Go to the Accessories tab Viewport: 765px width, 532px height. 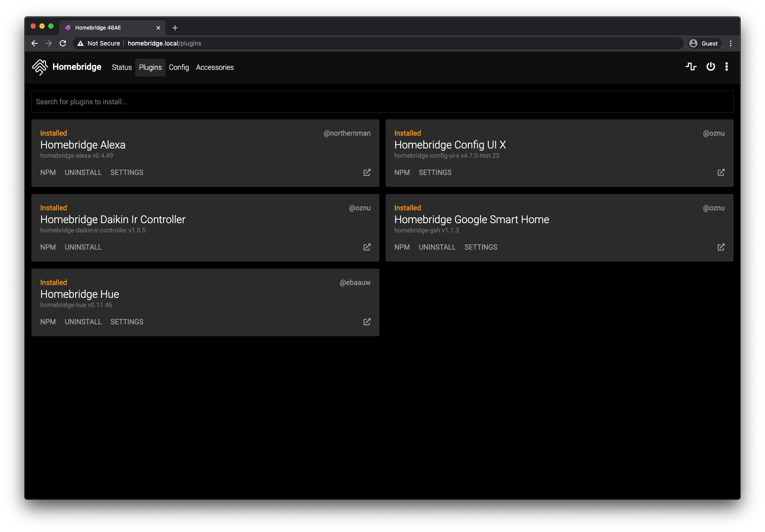tap(215, 68)
